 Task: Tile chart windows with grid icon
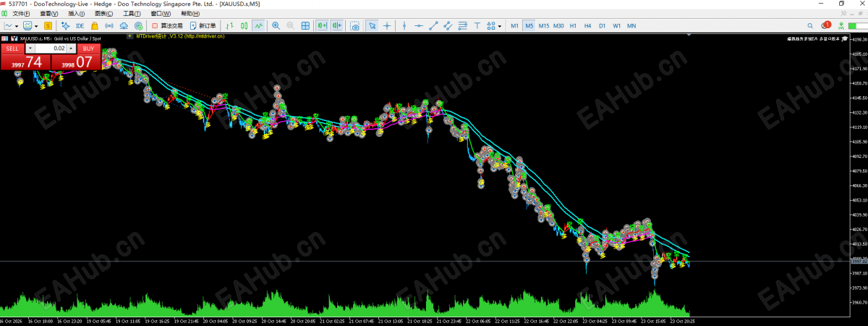pyautogui.click(x=305, y=25)
